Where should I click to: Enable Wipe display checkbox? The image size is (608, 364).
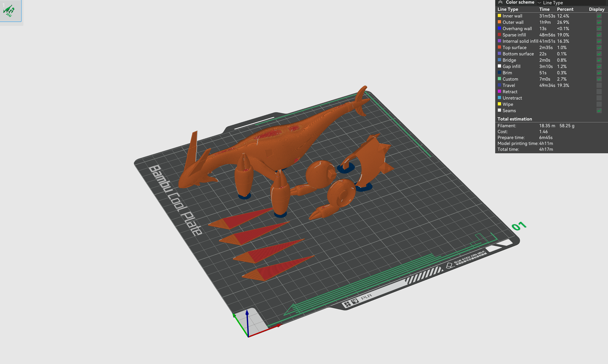tap(599, 104)
